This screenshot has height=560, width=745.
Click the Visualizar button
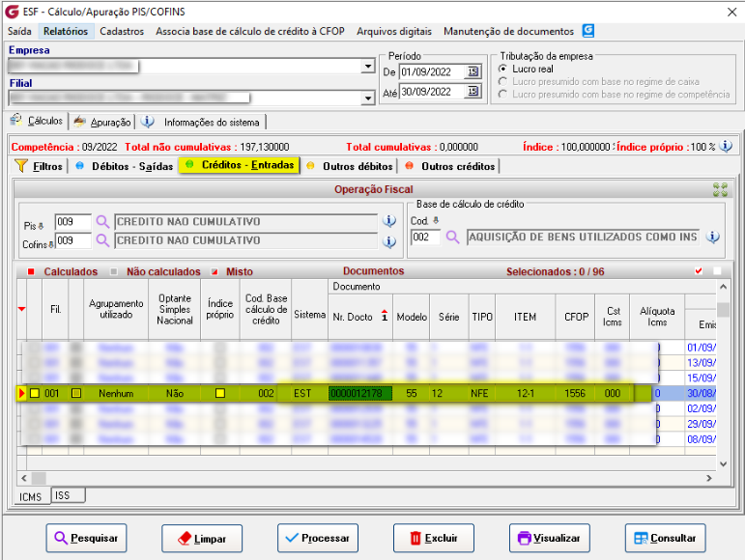[x=550, y=538]
